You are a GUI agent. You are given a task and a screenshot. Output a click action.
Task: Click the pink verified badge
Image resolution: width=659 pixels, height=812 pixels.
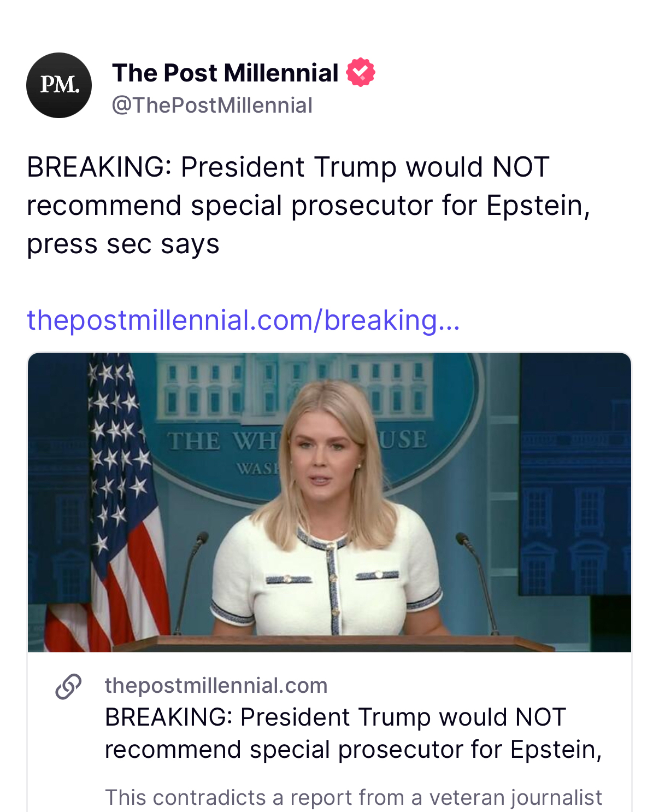[361, 73]
